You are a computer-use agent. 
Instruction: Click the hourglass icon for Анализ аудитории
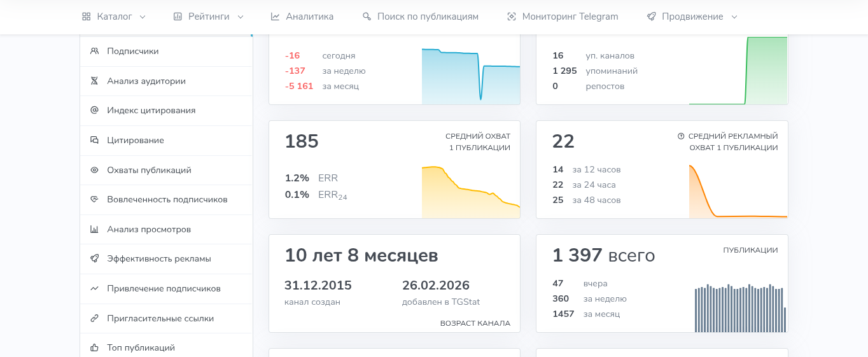[94, 81]
